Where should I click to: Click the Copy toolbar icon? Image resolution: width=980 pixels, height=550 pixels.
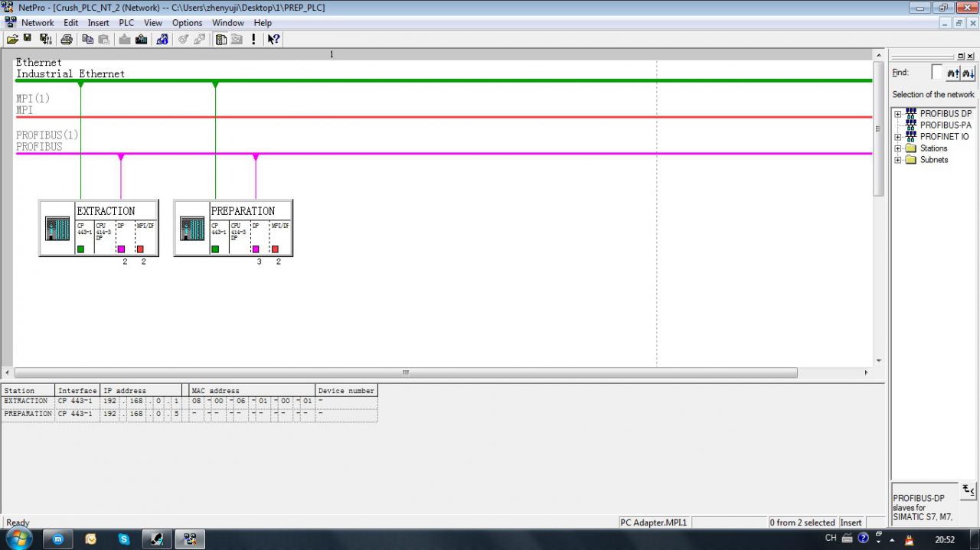click(x=88, y=39)
